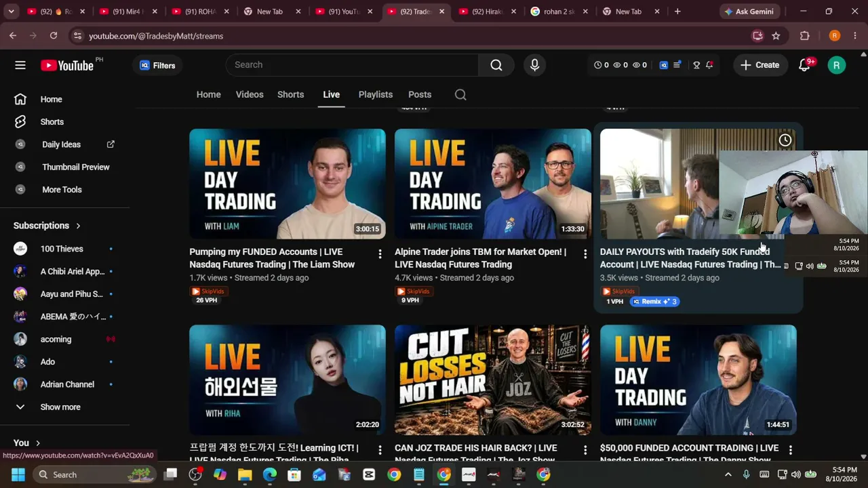This screenshot has width=868, height=488.
Task: Search within the channel using magnifier icon
Action: click(x=460, y=95)
